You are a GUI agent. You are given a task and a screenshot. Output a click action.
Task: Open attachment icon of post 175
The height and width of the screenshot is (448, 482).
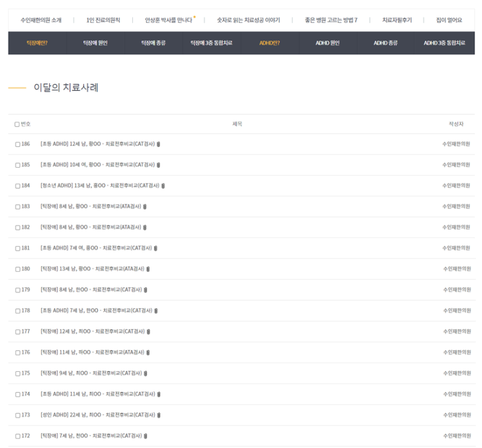click(145, 373)
